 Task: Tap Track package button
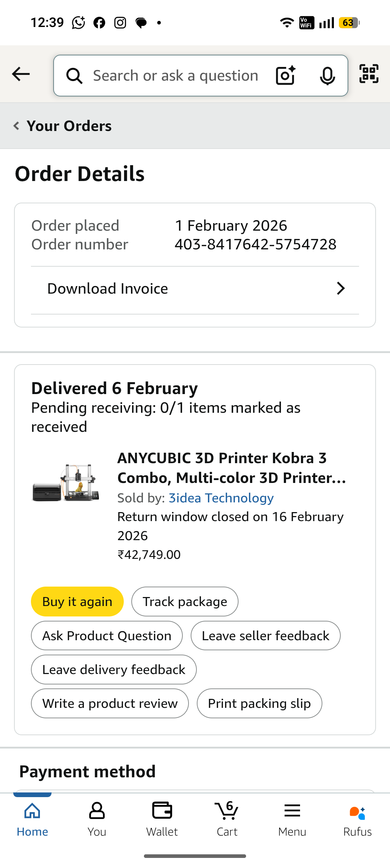(x=185, y=602)
